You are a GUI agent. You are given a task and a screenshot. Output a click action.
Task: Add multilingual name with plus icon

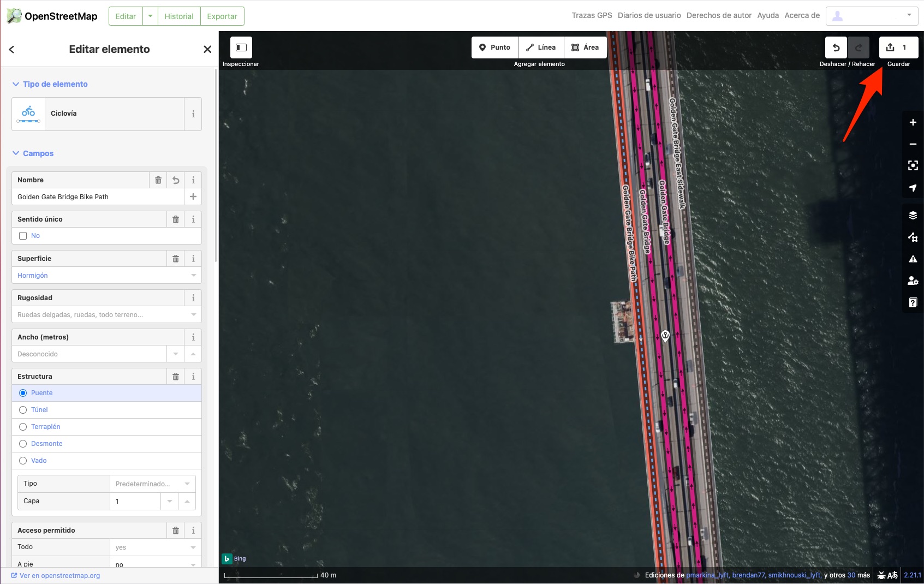pos(193,196)
